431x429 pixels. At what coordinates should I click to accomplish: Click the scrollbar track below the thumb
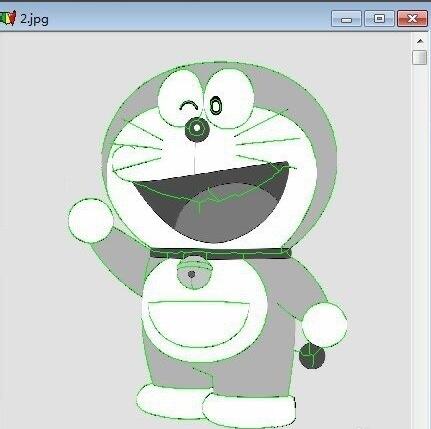[x=420, y=233]
